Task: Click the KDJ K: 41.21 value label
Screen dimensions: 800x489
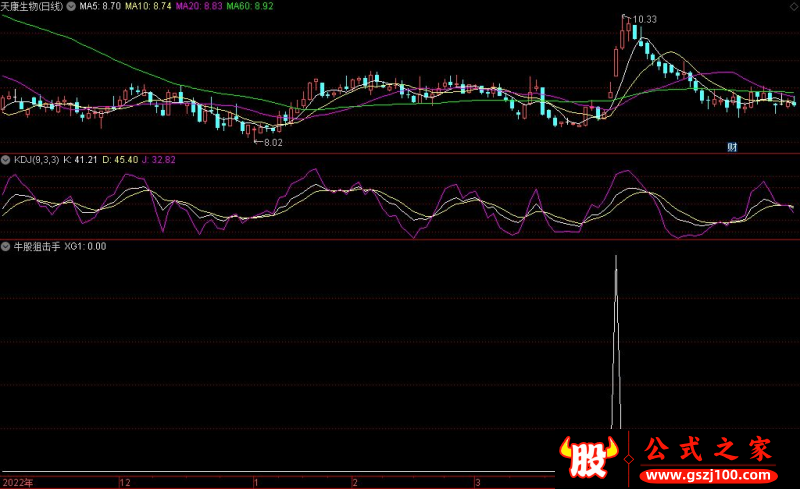Action: (82, 160)
